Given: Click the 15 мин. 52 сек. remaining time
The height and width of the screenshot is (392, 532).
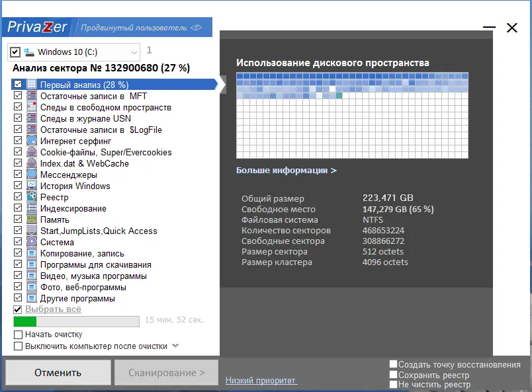Looking at the screenshot, I should click(175, 320).
